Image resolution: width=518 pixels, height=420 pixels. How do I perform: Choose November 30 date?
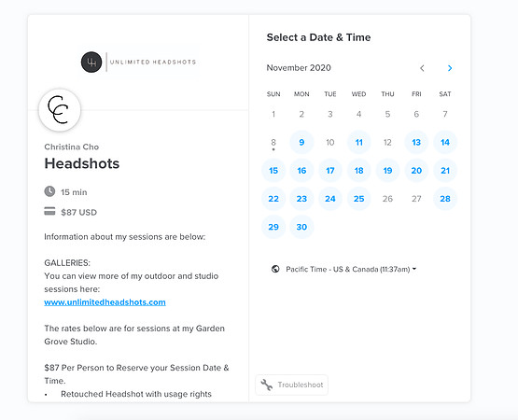[x=301, y=227]
